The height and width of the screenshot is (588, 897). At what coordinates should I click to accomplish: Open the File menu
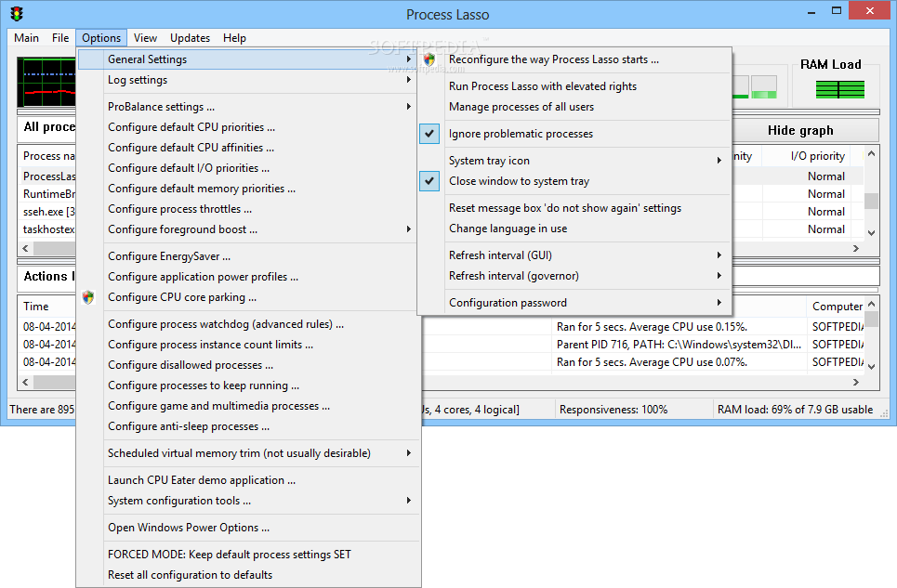coord(60,38)
